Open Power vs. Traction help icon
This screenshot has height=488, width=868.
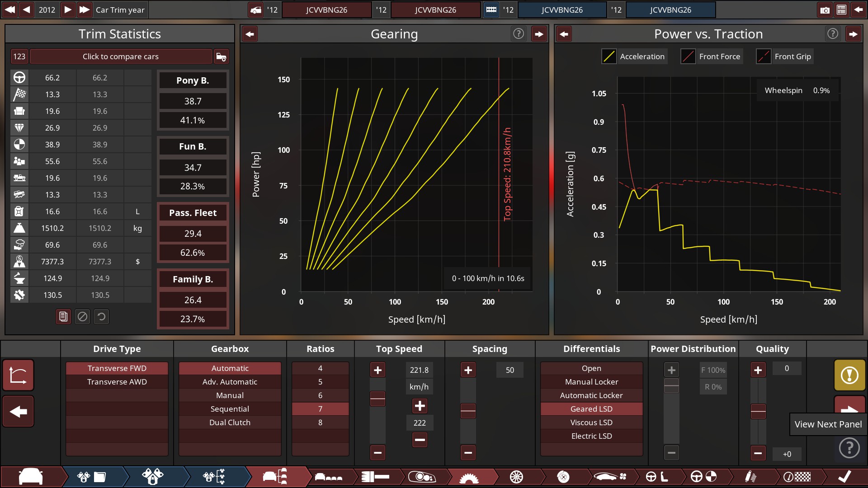click(x=833, y=33)
